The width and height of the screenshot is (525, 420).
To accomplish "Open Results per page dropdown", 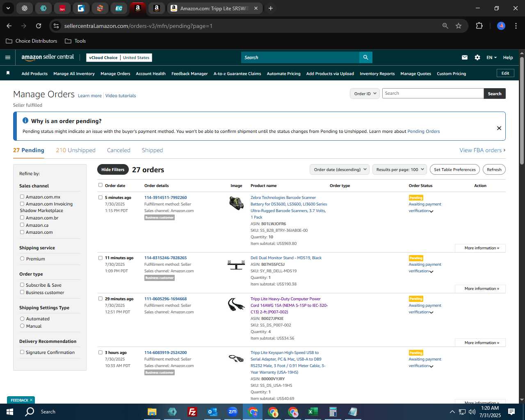I will (400, 169).
